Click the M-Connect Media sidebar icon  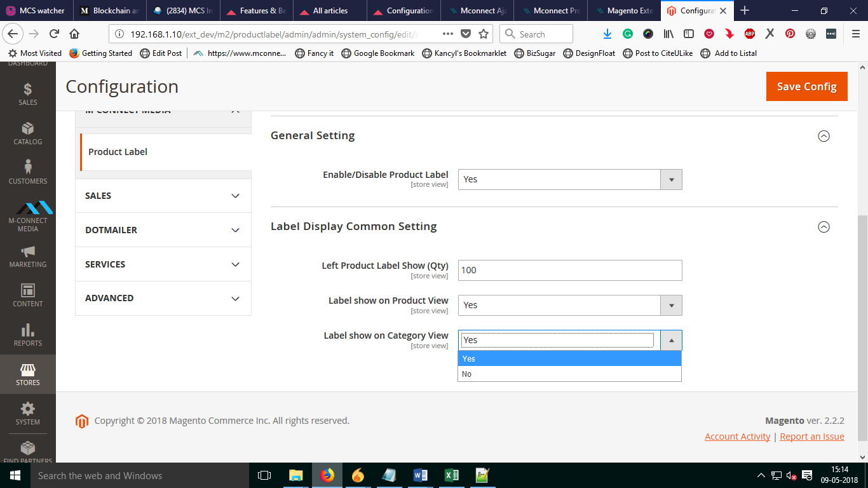tap(27, 214)
